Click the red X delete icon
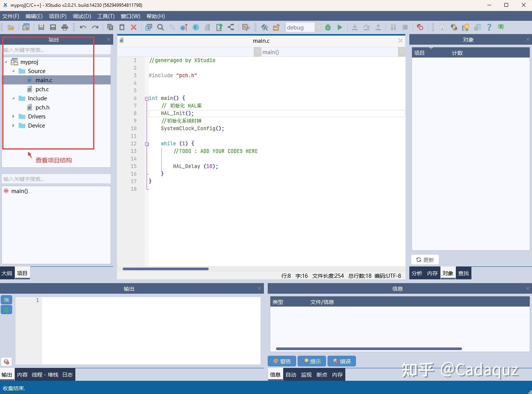532x394 pixels. pyautogui.click(x=134, y=27)
